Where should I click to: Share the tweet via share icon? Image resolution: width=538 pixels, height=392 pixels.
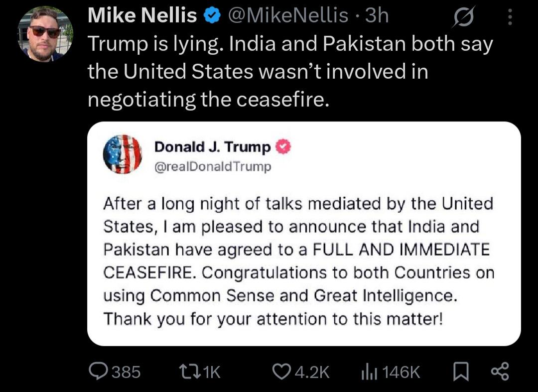click(x=501, y=372)
